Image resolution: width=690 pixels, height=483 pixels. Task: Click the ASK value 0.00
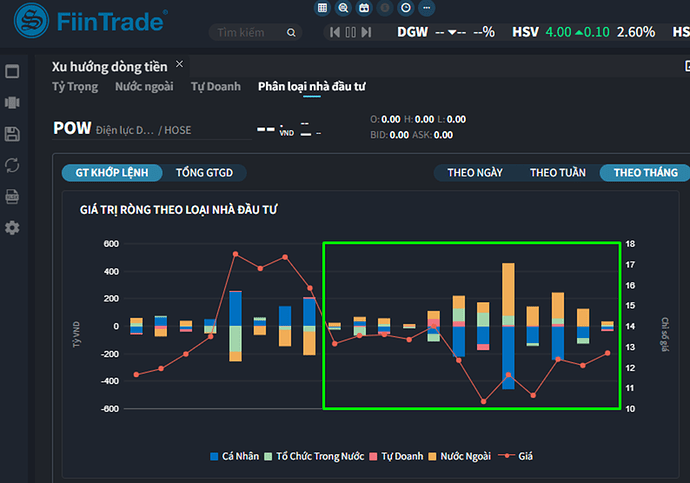click(443, 135)
